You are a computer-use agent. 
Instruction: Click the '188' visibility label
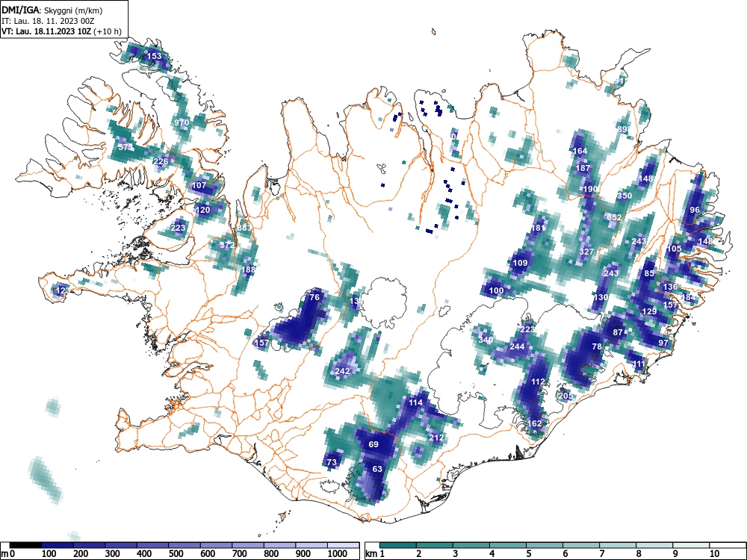click(x=249, y=270)
